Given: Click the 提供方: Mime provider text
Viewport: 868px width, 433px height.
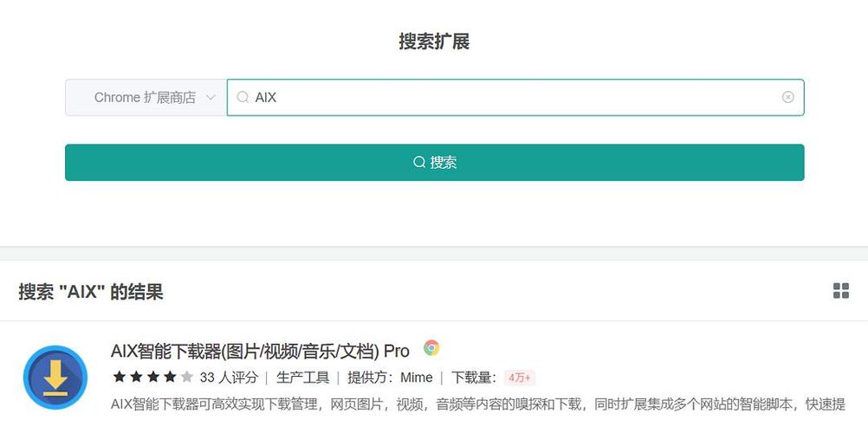Looking at the screenshot, I should pos(391,378).
